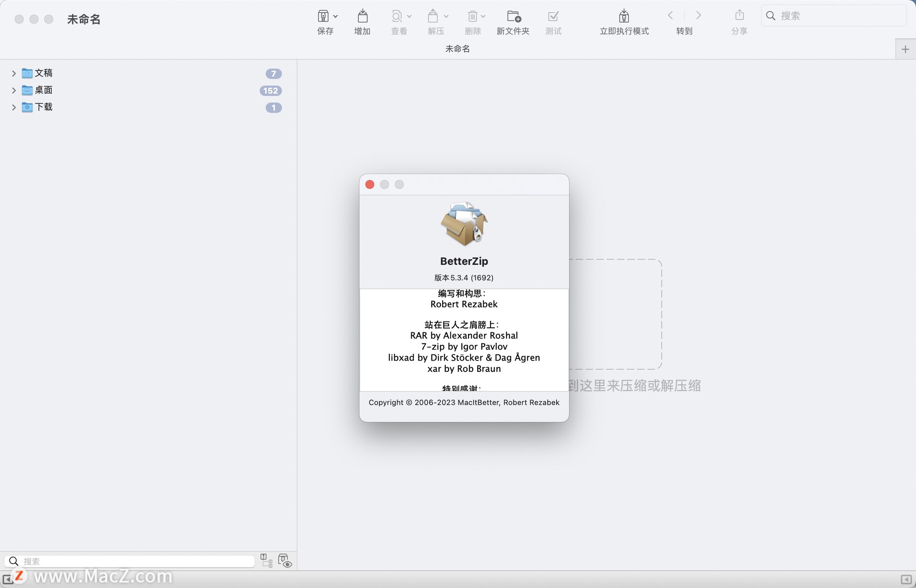This screenshot has height=588, width=916.
Task: Click the View (查看) toolbar icon
Action: click(x=396, y=16)
